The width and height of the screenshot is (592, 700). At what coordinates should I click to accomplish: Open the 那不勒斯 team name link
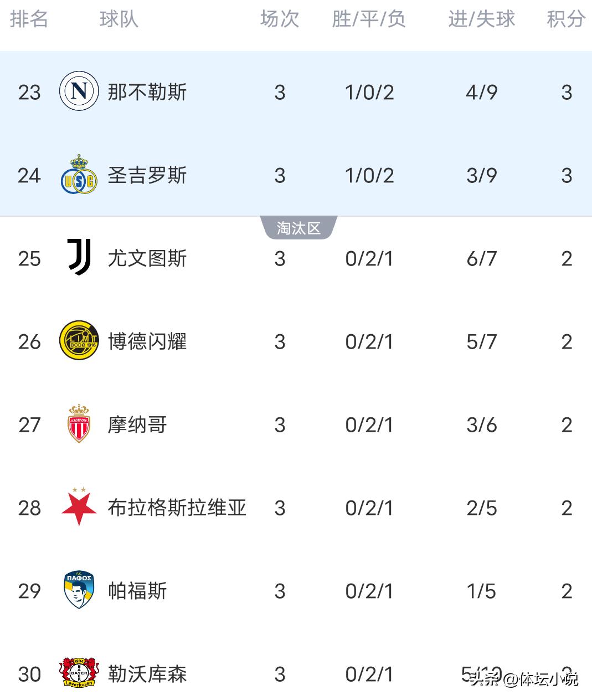[x=147, y=92]
